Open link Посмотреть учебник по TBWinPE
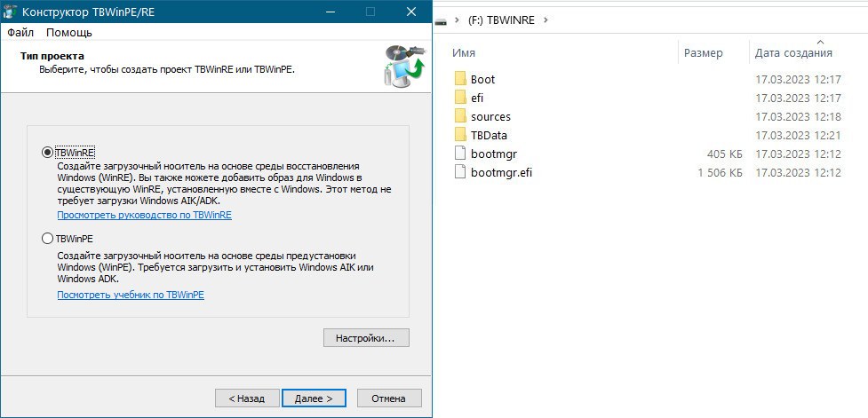The image size is (868, 418). click(x=131, y=296)
